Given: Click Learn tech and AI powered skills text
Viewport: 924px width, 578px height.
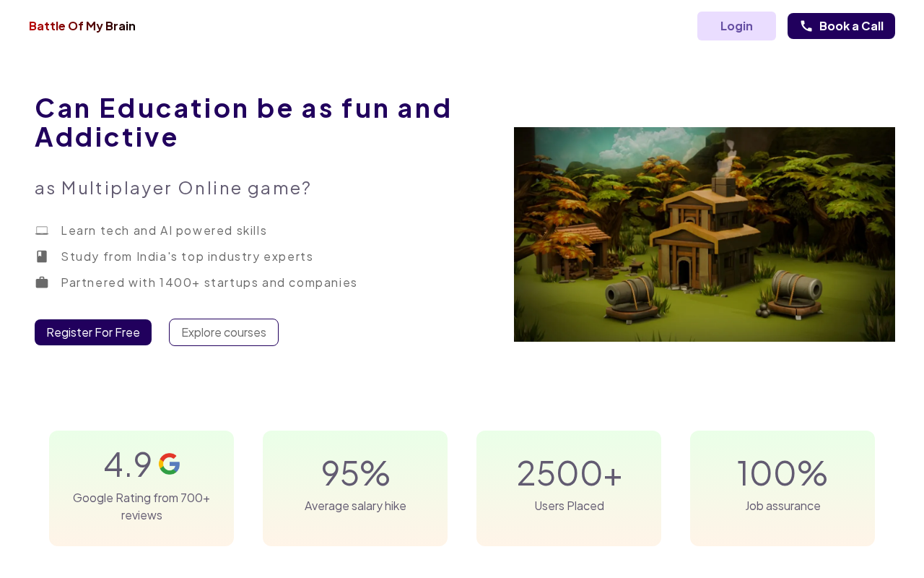Looking at the screenshot, I should (x=164, y=230).
